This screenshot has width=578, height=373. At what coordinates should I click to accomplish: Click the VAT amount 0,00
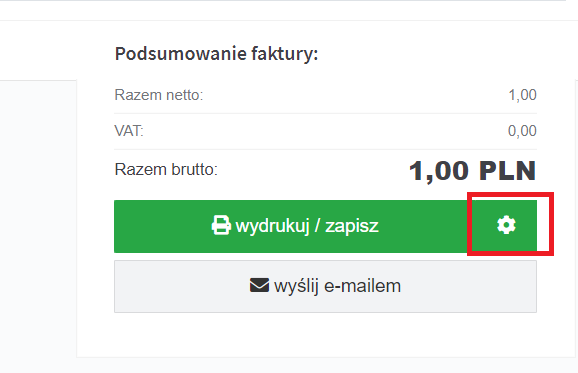(x=522, y=131)
